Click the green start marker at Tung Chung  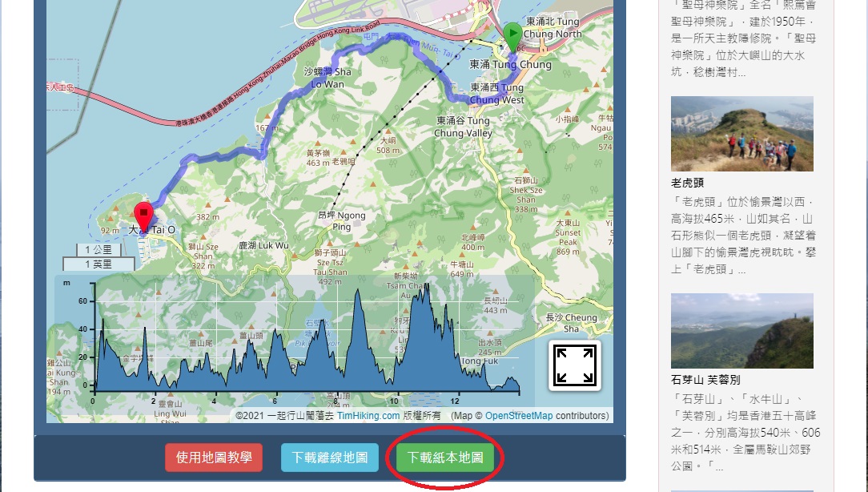click(x=512, y=37)
